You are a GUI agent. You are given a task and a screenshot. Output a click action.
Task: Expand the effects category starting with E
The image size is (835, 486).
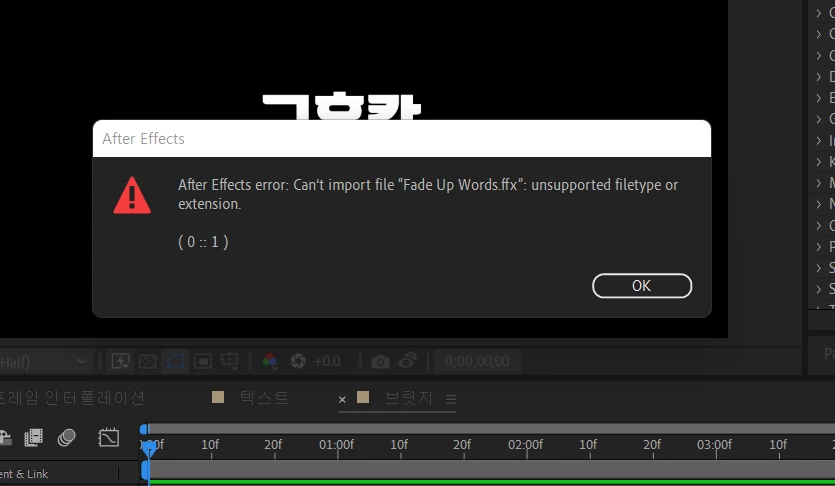point(818,98)
